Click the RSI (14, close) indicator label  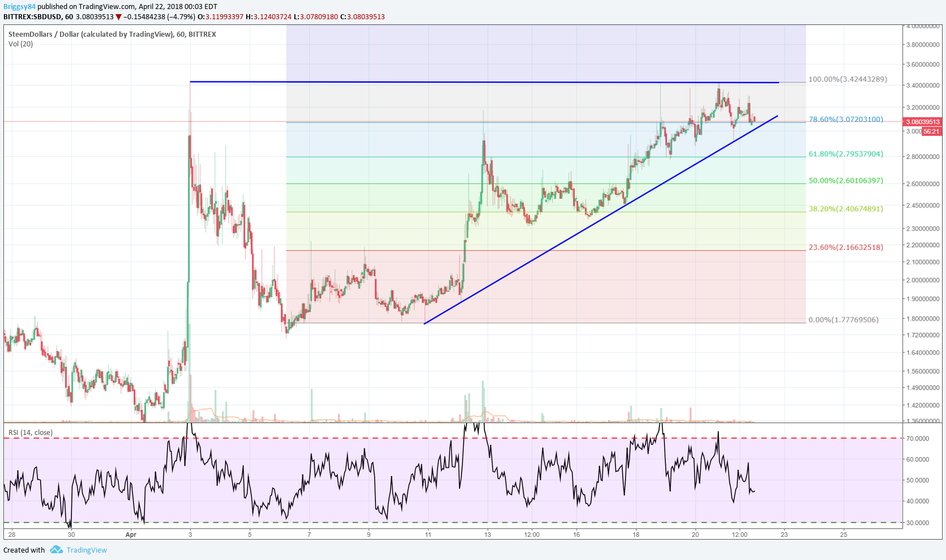pyautogui.click(x=31, y=433)
